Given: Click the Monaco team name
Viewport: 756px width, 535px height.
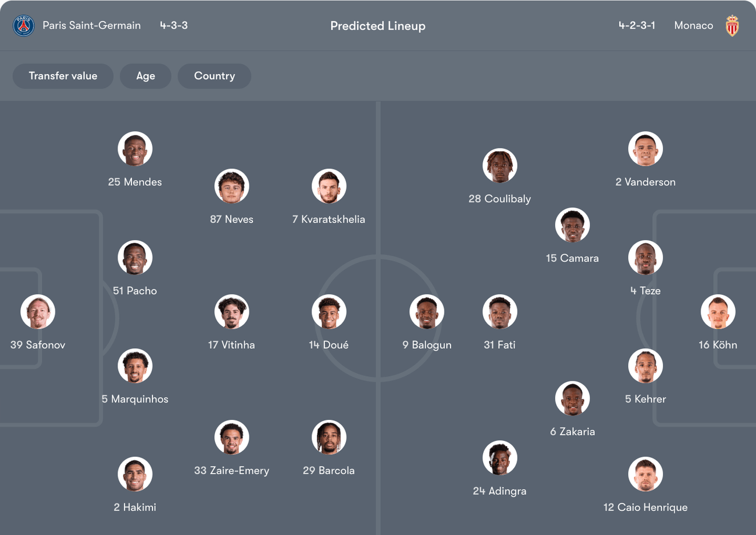Looking at the screenshot, I should pos(693,26).
